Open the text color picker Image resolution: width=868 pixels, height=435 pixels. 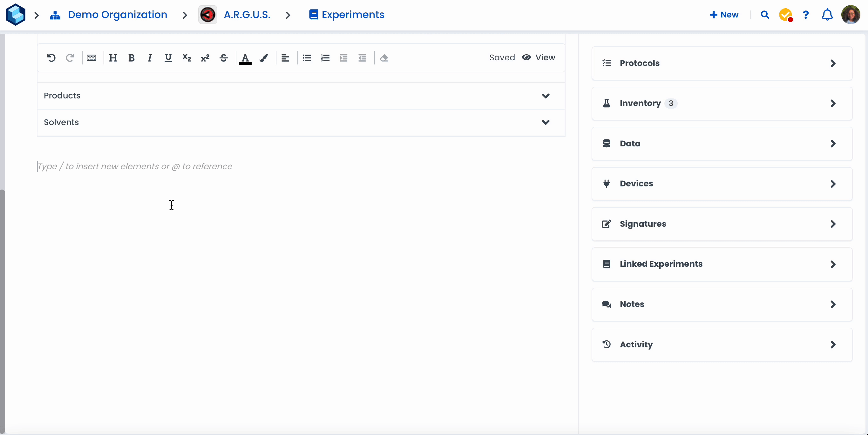(245, 58)
